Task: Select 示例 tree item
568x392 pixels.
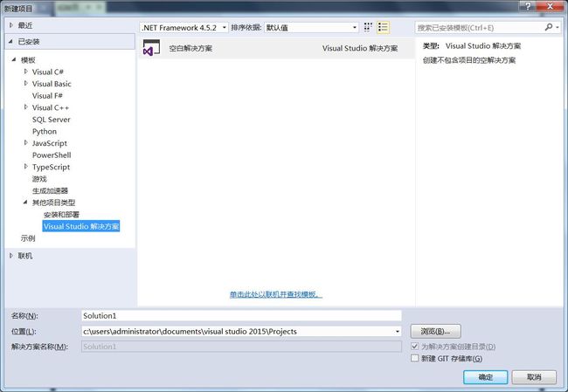Action: pos(28,238)
